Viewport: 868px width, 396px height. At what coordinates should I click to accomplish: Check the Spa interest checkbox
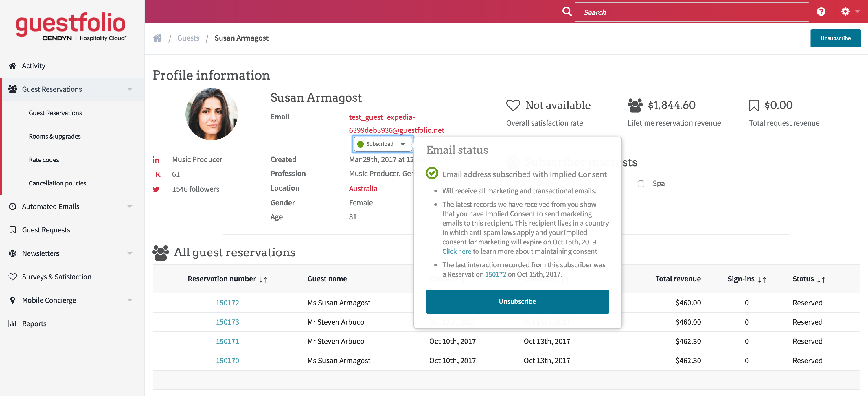(x=641, y=184)
